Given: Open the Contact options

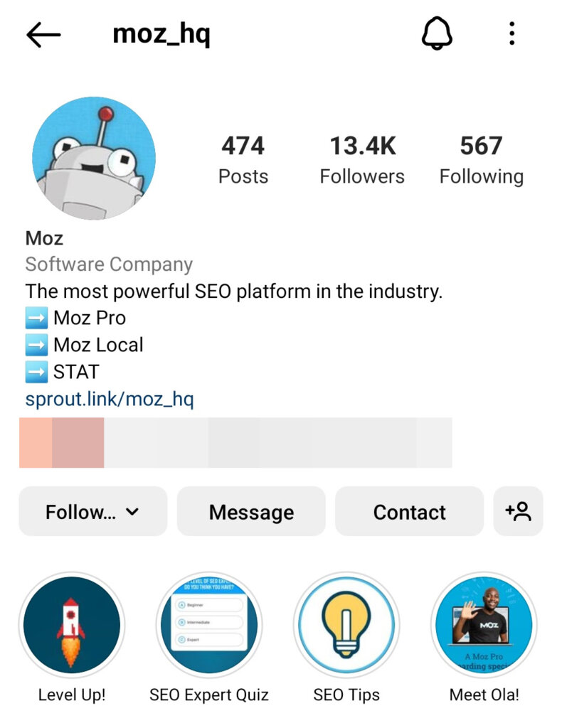Looking at the screenshot, I should point(409,511).
